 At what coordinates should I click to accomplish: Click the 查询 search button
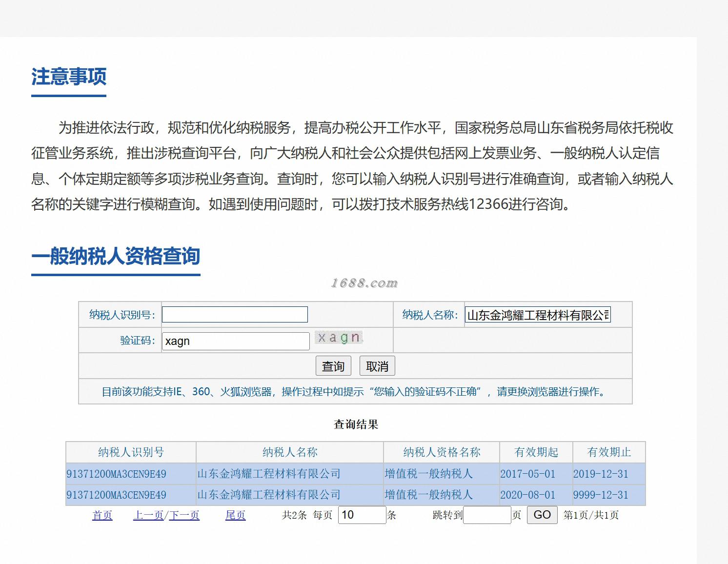(333, 366)
